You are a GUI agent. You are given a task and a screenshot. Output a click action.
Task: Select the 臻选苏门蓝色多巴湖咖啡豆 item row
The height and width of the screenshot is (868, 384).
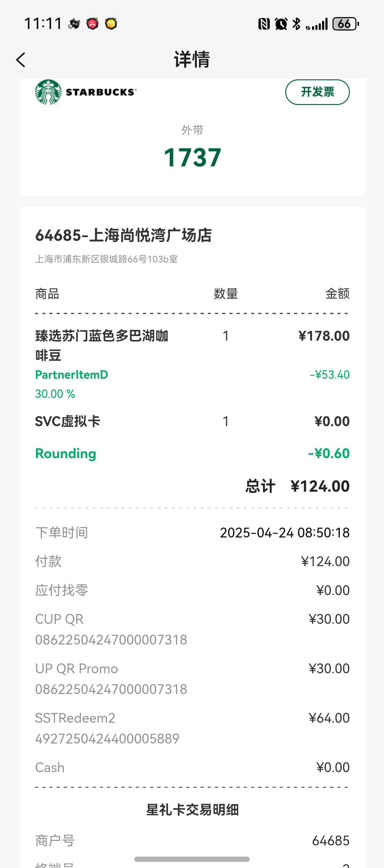192,345
